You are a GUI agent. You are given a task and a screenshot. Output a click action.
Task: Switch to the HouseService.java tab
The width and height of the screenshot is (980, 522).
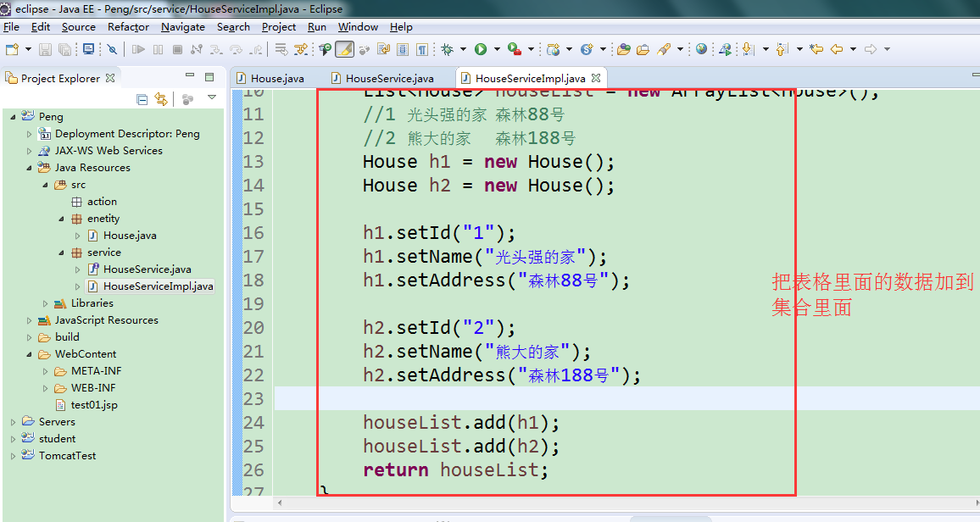tap(384, 78)
